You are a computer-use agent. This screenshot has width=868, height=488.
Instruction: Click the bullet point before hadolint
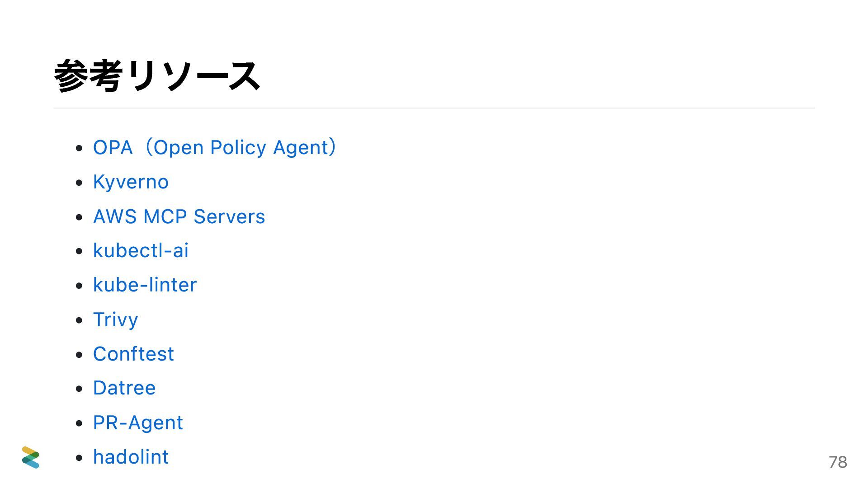(x=80, y=457)
